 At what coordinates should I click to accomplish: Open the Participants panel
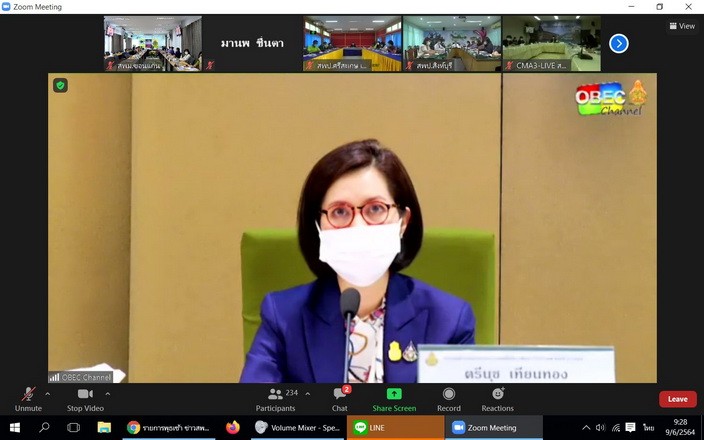tap(275, 398)
